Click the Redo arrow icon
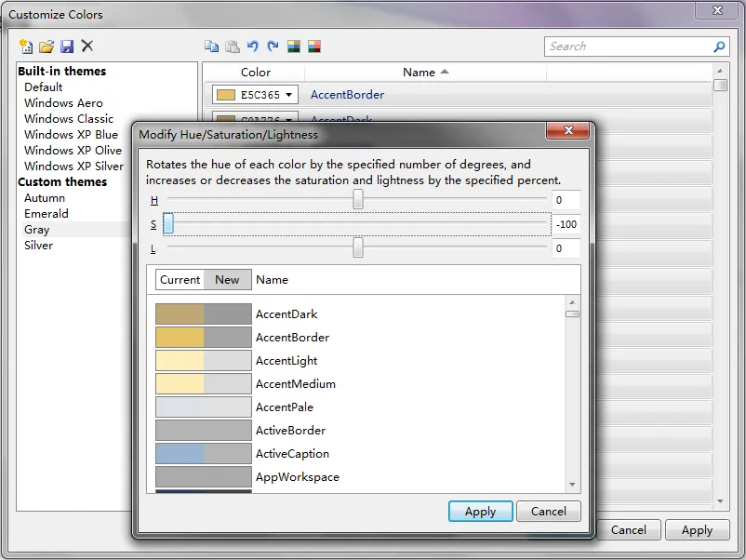The image size is (746, 560). pos(273,47)
